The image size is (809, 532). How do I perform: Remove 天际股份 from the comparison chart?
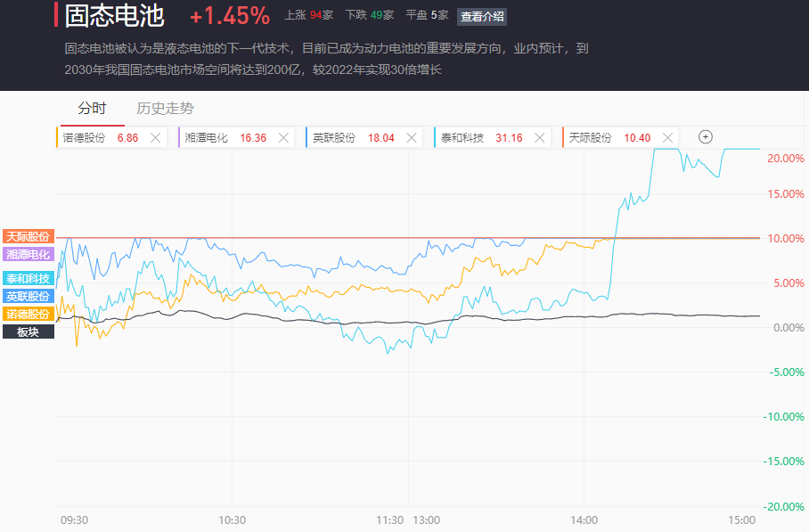coord(667,138)
